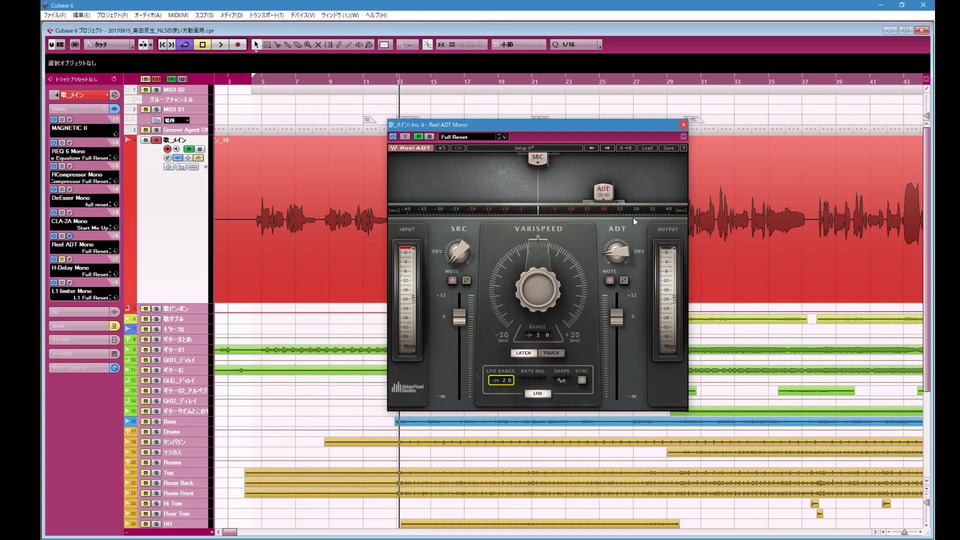Screen dimensions: 960x540
Task: Open the LFO Shape selector
Action: click(x=561, y=380)
